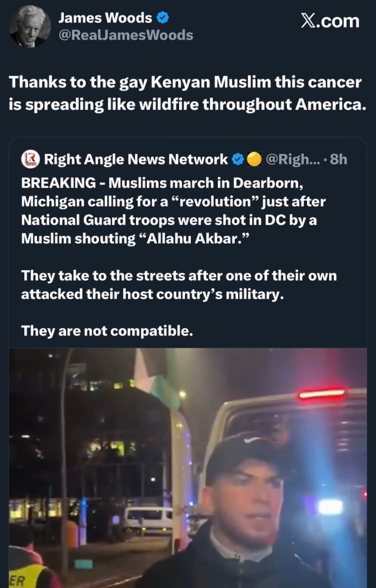
Task: Click the "They take to the streets" paragraph
Action: pos(179,284)
